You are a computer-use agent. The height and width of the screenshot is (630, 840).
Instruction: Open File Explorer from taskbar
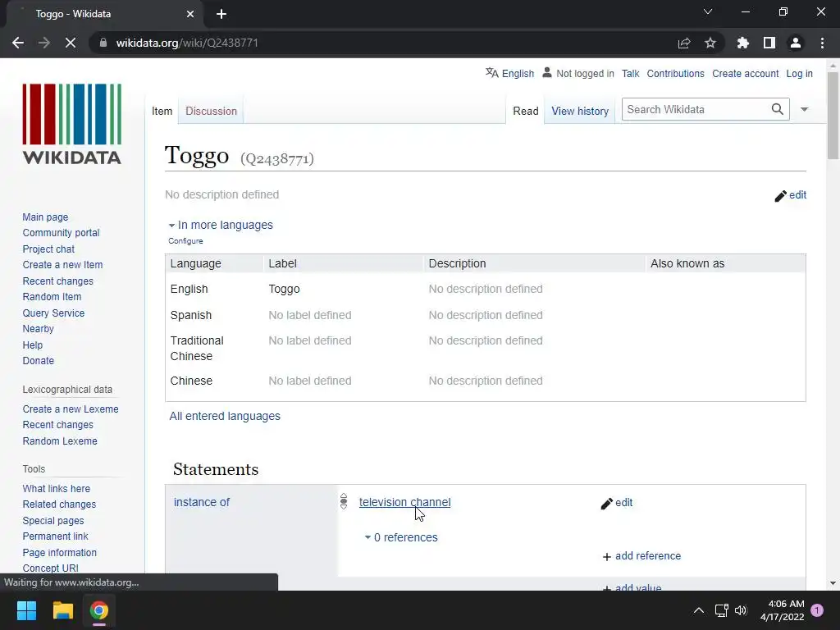coord(62,610)
